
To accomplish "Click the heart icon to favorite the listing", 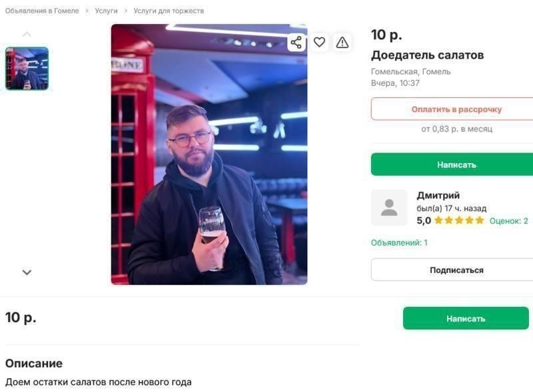I will point(318,41).
